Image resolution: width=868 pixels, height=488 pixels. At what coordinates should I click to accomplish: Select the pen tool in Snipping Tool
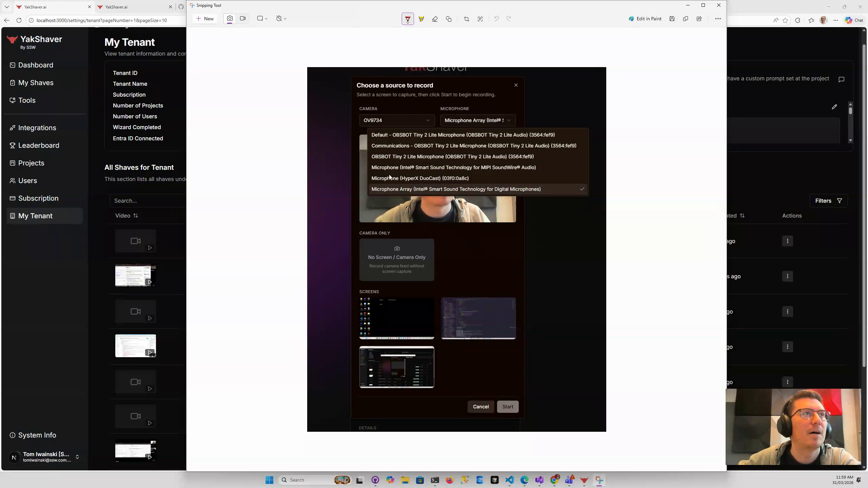click(407, 19)
